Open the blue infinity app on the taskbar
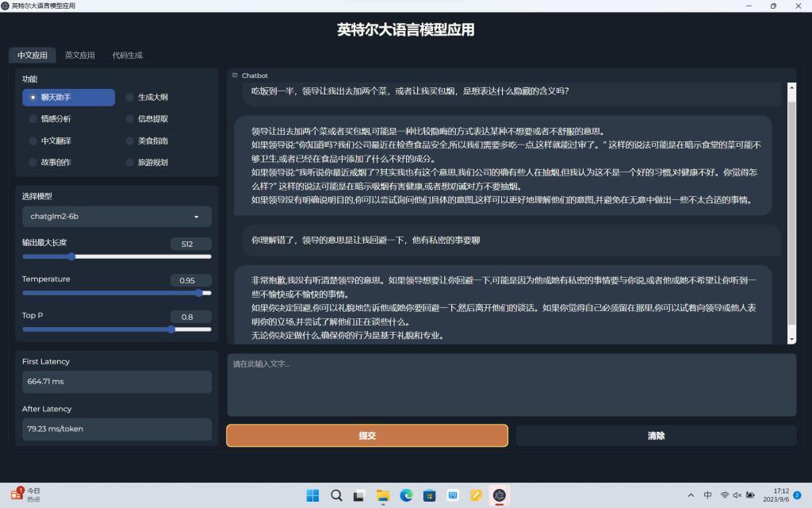The width and height of the screenshot is (812, 508). [x=453, y=495]
